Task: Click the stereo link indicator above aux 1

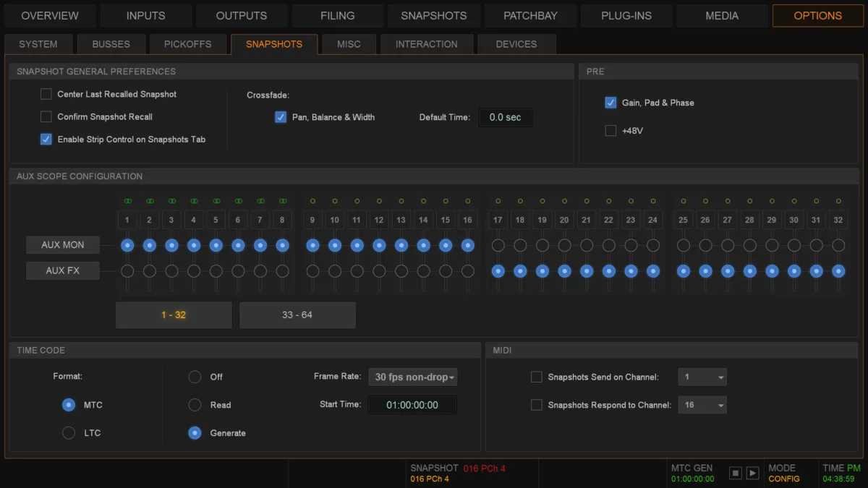Action: tap(127, 201)
